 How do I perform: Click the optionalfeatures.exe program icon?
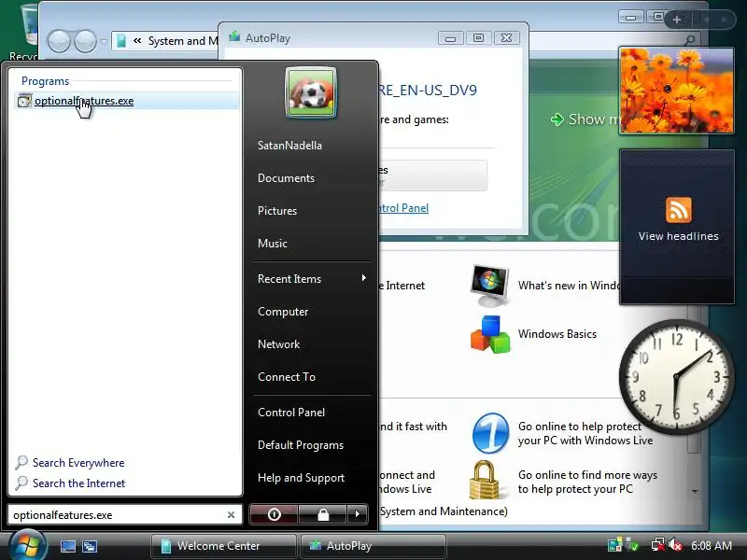point(24,101)
